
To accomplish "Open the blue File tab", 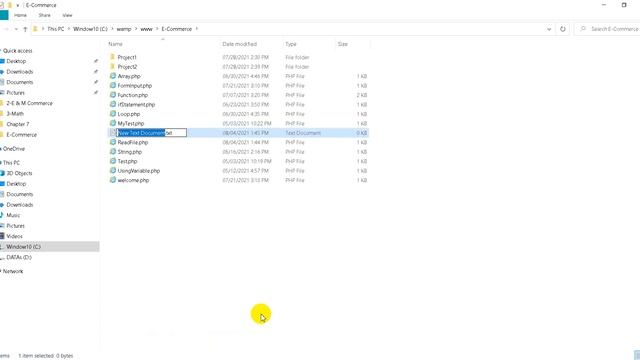I will [x=4, y=15].
